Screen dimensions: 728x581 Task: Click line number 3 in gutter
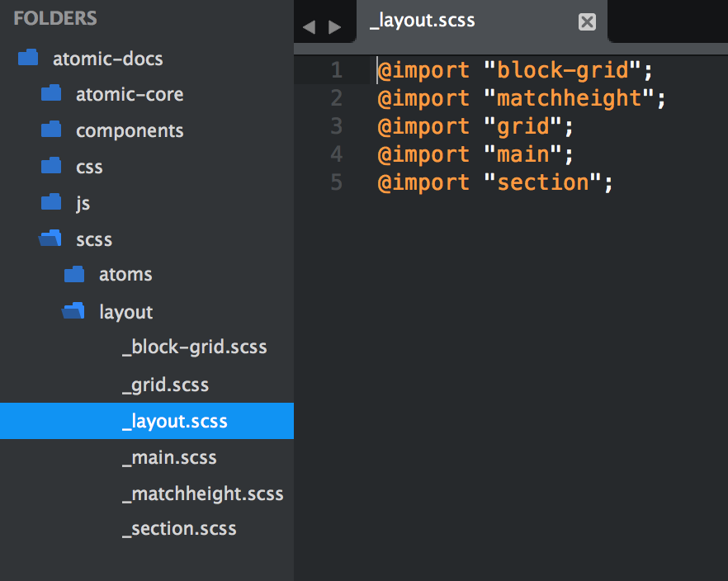[x=337, y=126]
